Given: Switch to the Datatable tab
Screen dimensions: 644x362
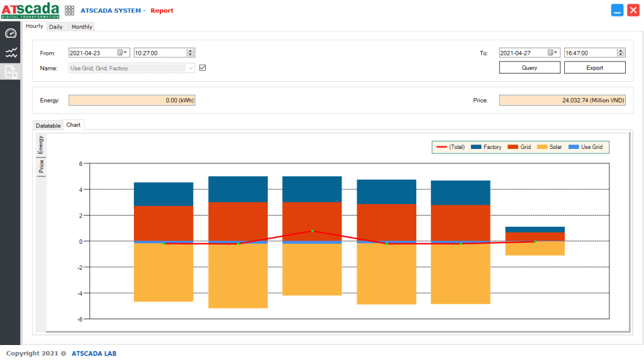Looking at the screenshot, I should 47,125.
